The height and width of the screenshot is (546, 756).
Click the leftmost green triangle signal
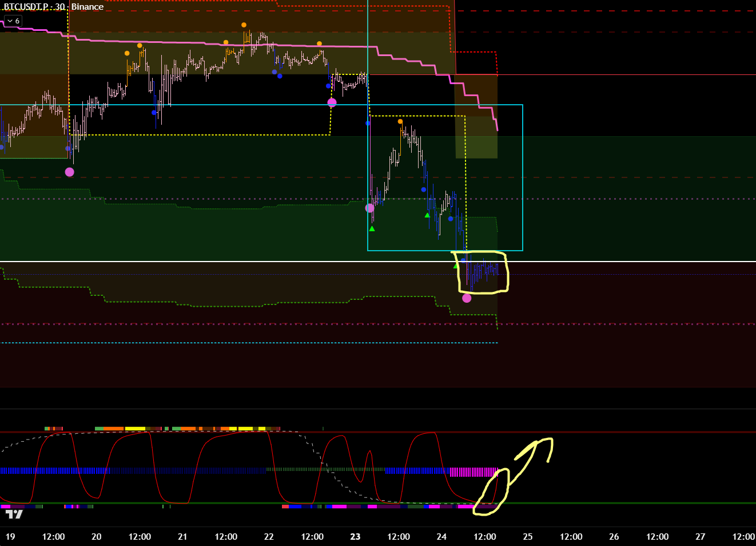click(372, 229)
